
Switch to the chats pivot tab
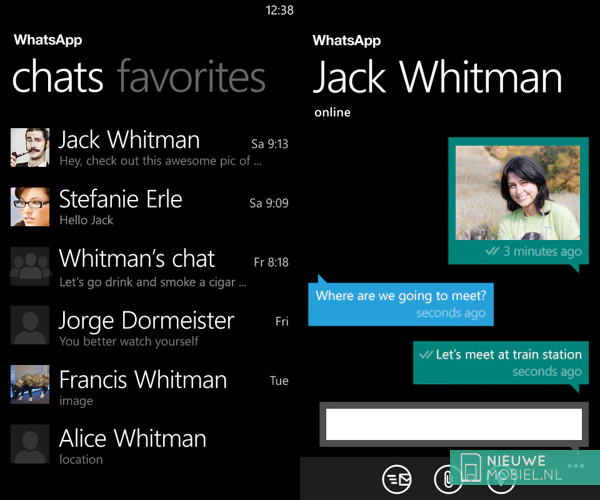click(58, 76)
